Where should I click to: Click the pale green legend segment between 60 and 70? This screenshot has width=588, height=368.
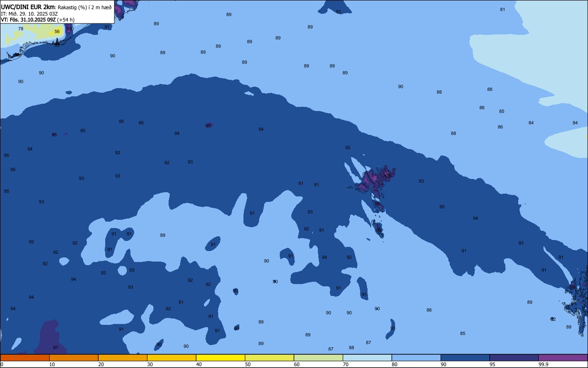tap(318, 357)
